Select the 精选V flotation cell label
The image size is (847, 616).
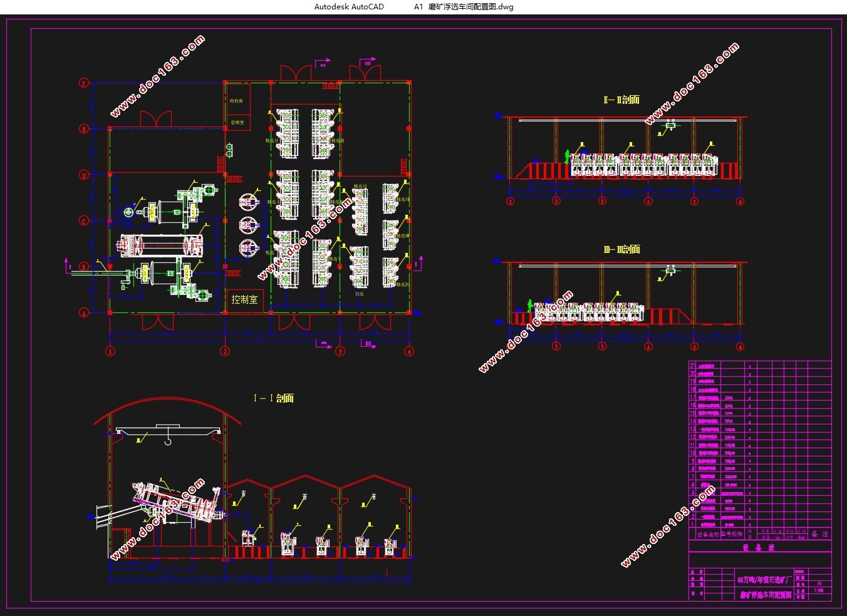tap(335, 259)
